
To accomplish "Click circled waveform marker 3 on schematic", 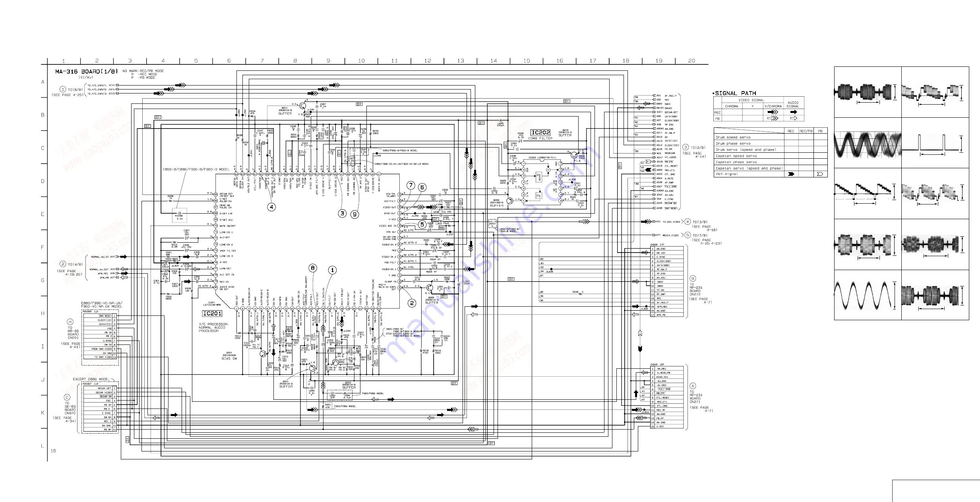I will click(343, 213).
